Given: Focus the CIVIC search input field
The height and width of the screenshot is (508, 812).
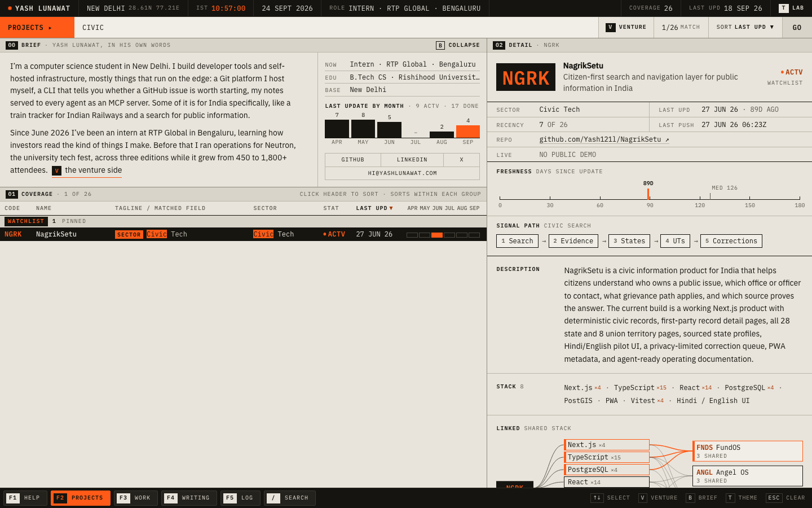Looking at the screenshot, I should [336, 28].
